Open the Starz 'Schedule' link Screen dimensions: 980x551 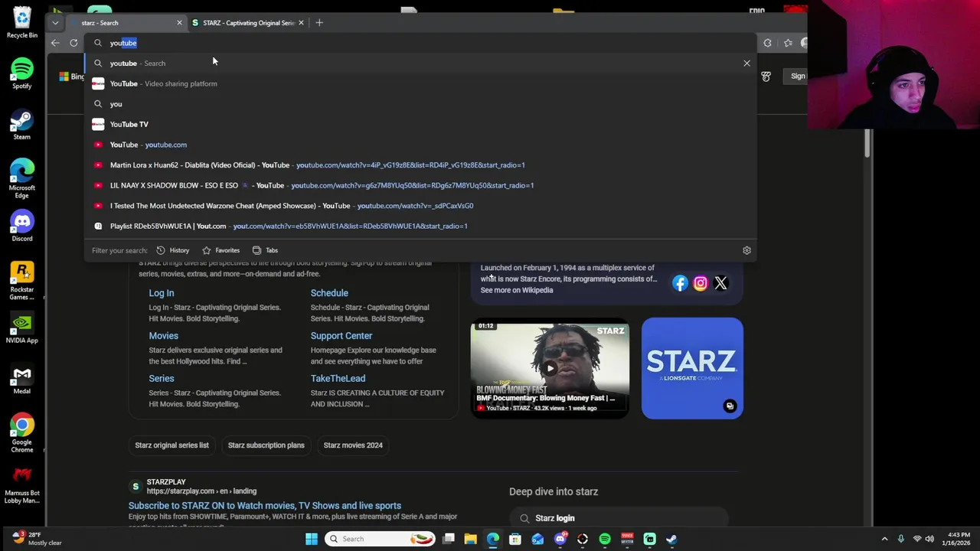coord(329,293)
